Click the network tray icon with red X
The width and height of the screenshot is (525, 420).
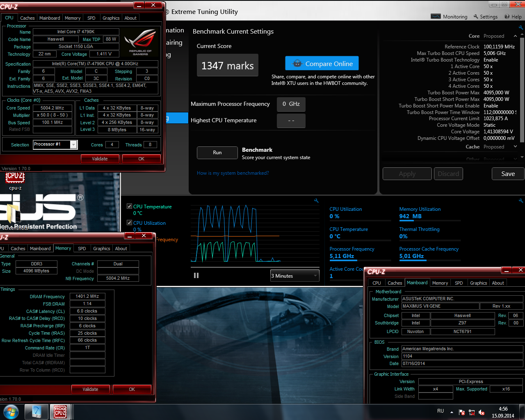point(472,412)
